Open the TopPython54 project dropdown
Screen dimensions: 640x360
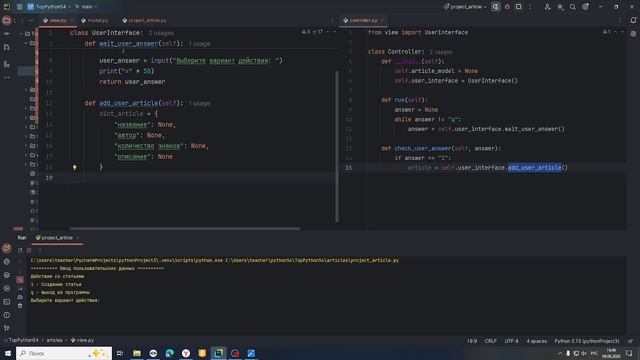pos(49,7)
